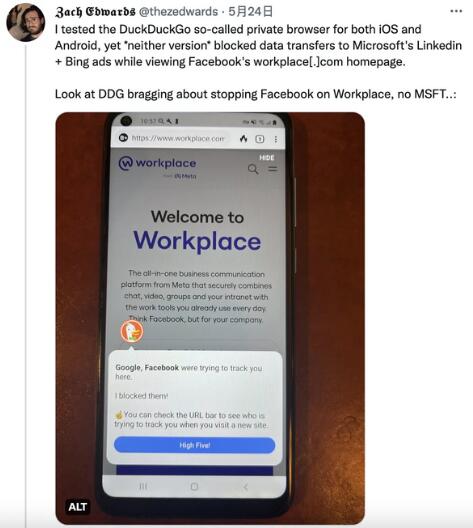Click the Workplace logo
This screenshot has height=528, width=473.
point(158,163)
